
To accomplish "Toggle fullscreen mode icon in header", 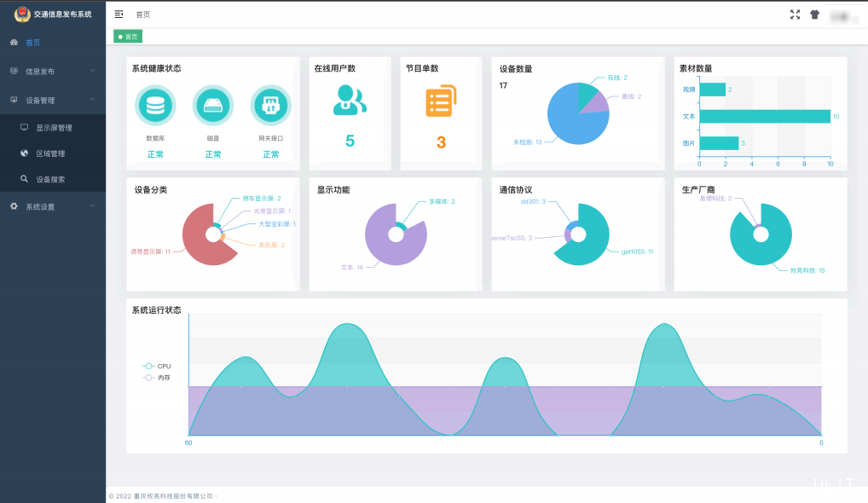I will tap(795, 14).
